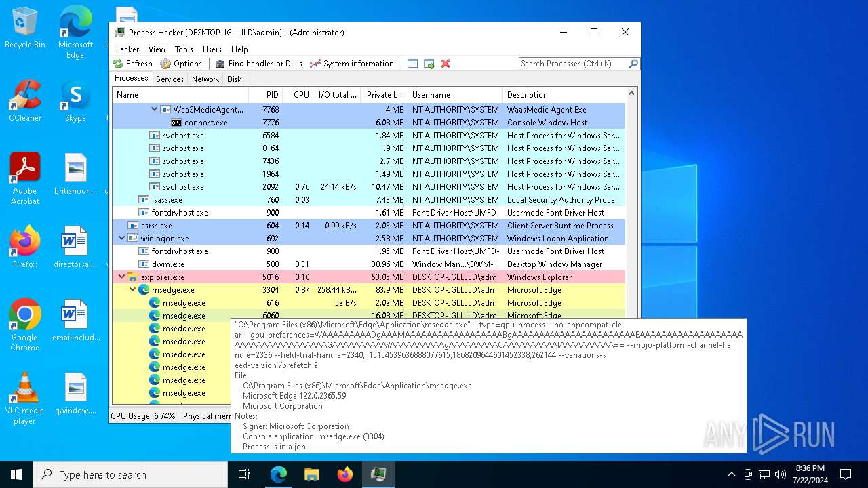This screenshot has height=488, width=868.
Task: Open the Help menu
Action: [x=239, y=49]
